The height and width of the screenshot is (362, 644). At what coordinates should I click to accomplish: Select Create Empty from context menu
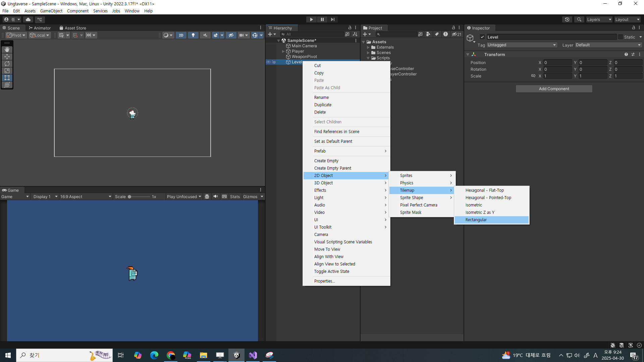(x=346, y=161)
